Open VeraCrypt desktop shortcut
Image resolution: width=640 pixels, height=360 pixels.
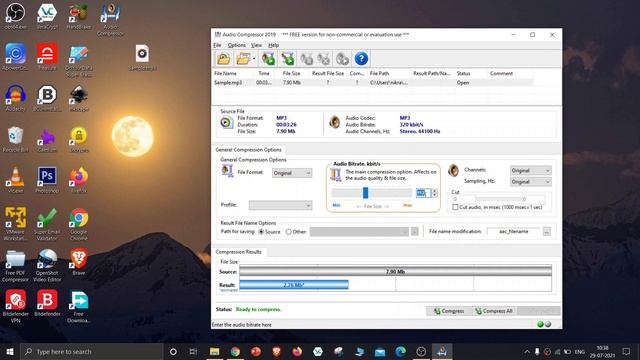(47, 16)
